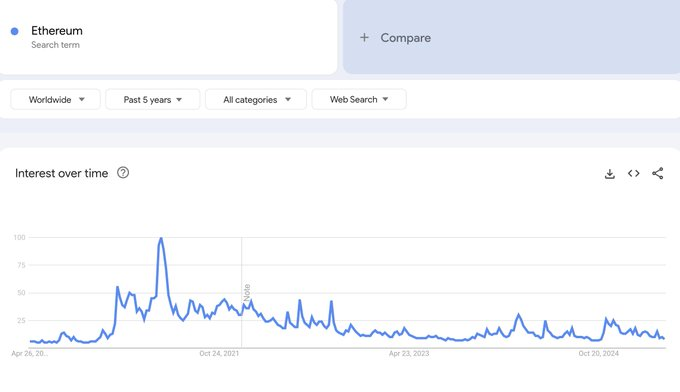Screen dimensions: 680x392
Task: Click the Note marker on chart
Action: (x=247, y=292)
